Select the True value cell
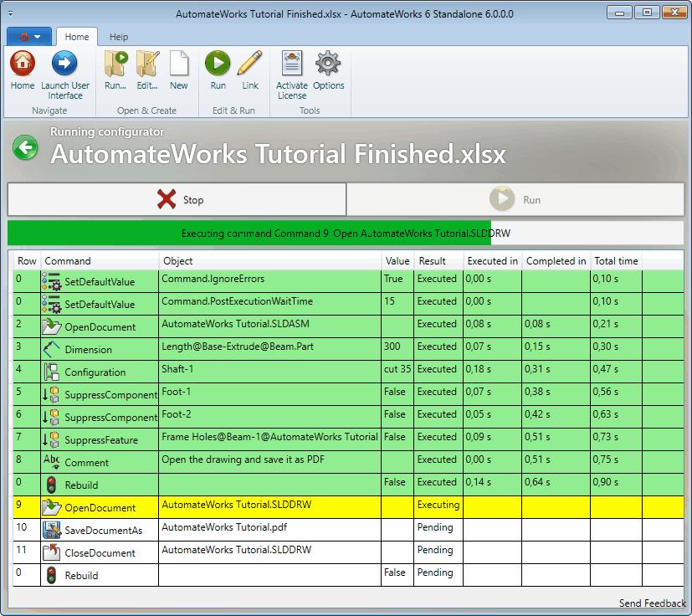This screenshot has height=616, width=692. [397, 281]
